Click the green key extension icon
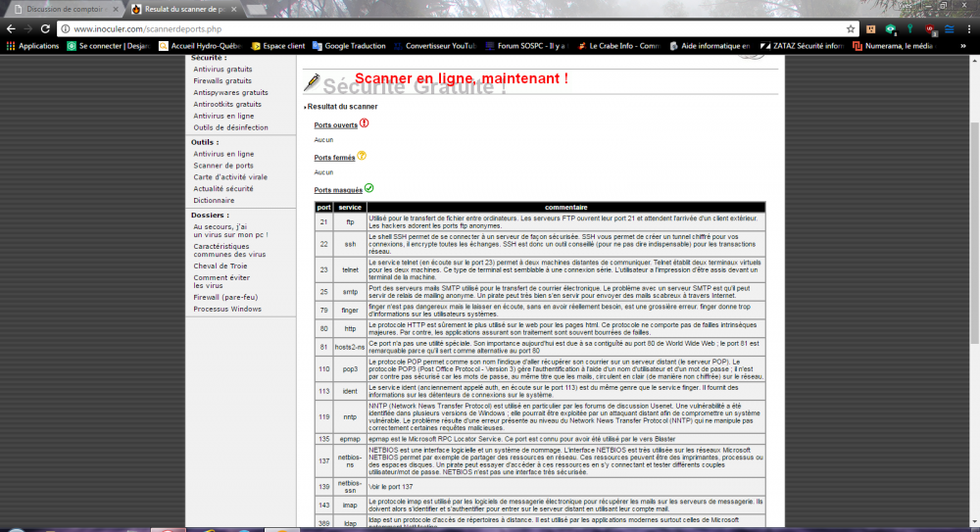The image size is (980, 532). click(x=910, y=28)
